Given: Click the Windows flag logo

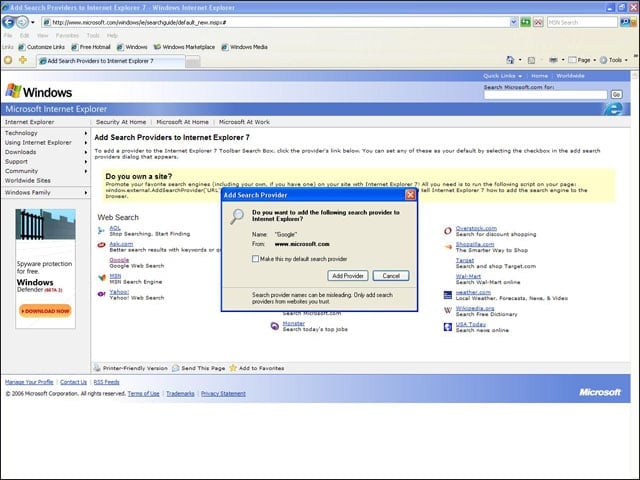Looking at the screenshot, I should 13,91.
